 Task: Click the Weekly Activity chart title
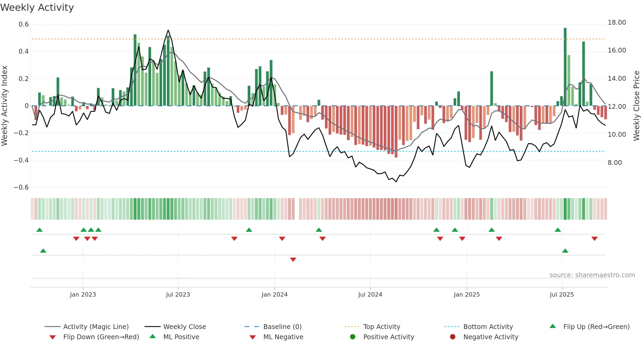coord(37,8)
